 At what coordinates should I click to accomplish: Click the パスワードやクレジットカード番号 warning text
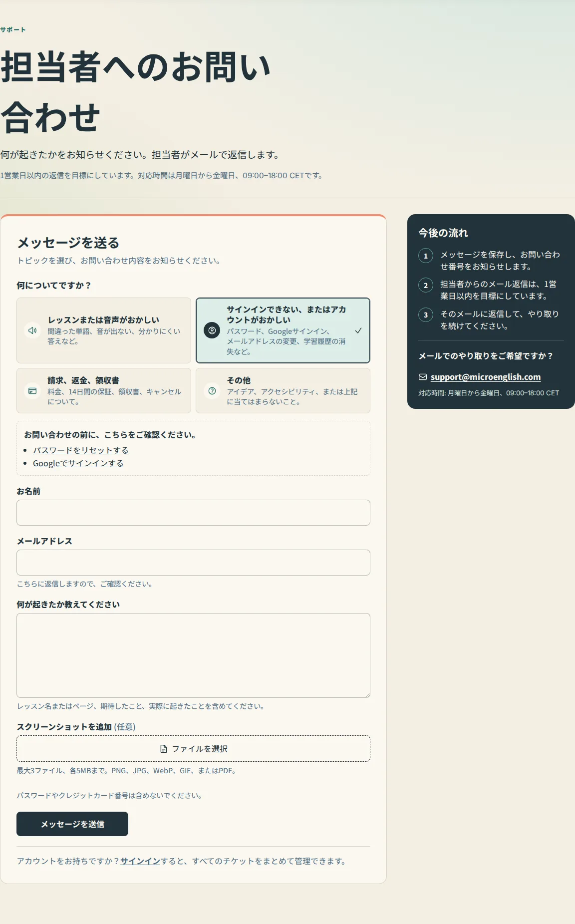(109, 796)
